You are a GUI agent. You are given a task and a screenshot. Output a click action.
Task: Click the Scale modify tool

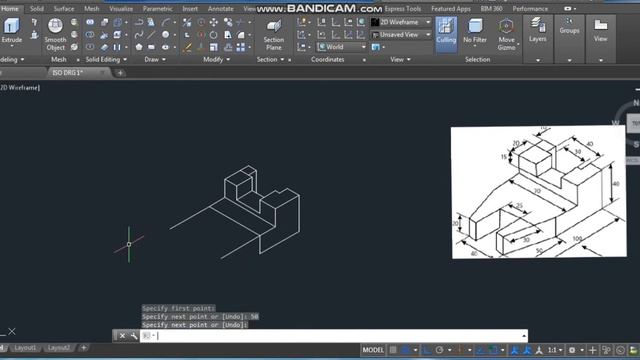(x=213, y=47)
